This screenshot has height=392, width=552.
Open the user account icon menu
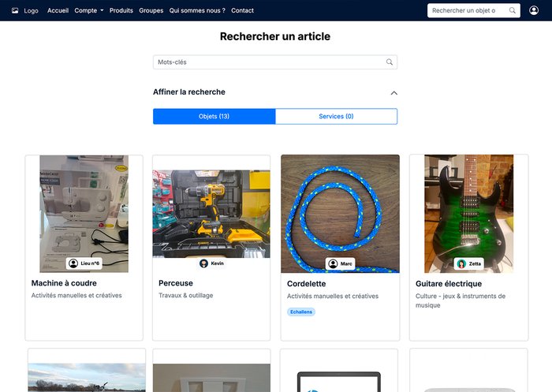(x=534, y=10)
